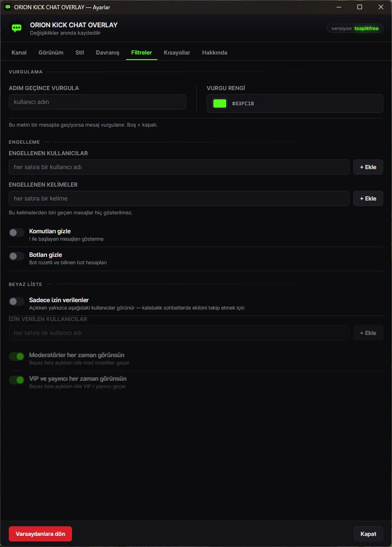Viewport: 392px width, 547px height.
Task: Click + Ekle for allowed users
Action: point(368,333)
